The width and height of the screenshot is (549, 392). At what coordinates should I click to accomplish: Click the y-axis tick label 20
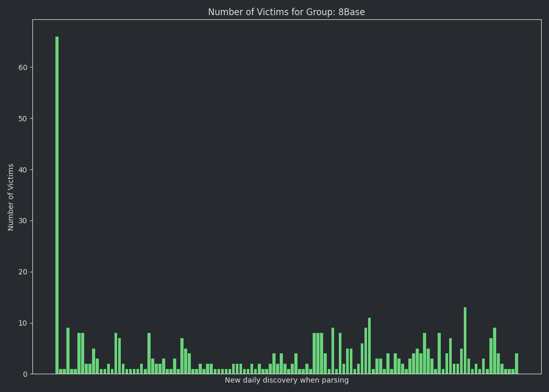coord(23,272)
